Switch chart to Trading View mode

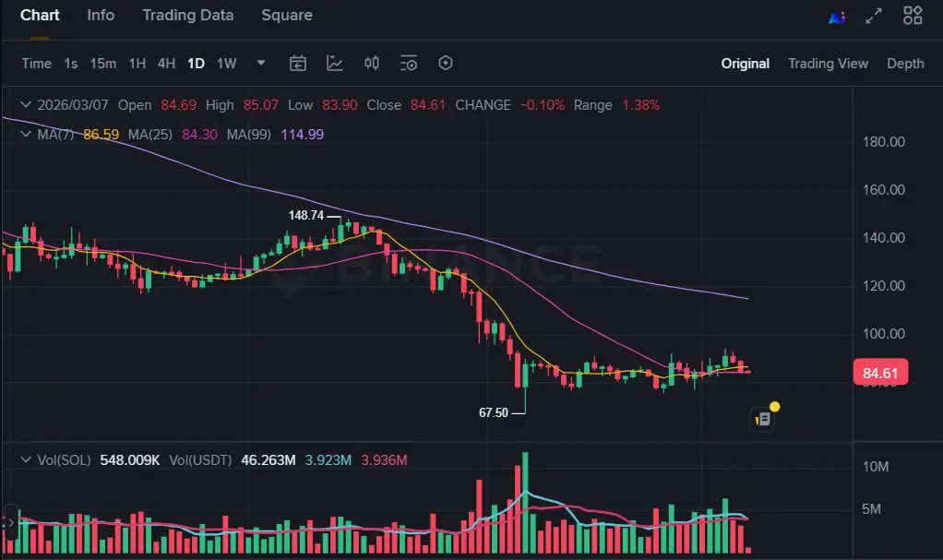pyautogui.click(x=828, y=64)
